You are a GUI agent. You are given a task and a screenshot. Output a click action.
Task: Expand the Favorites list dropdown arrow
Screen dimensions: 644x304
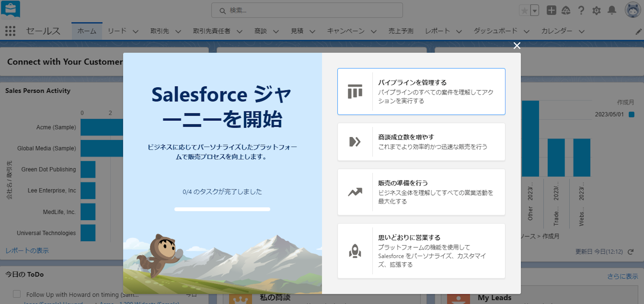pos(535,11)
